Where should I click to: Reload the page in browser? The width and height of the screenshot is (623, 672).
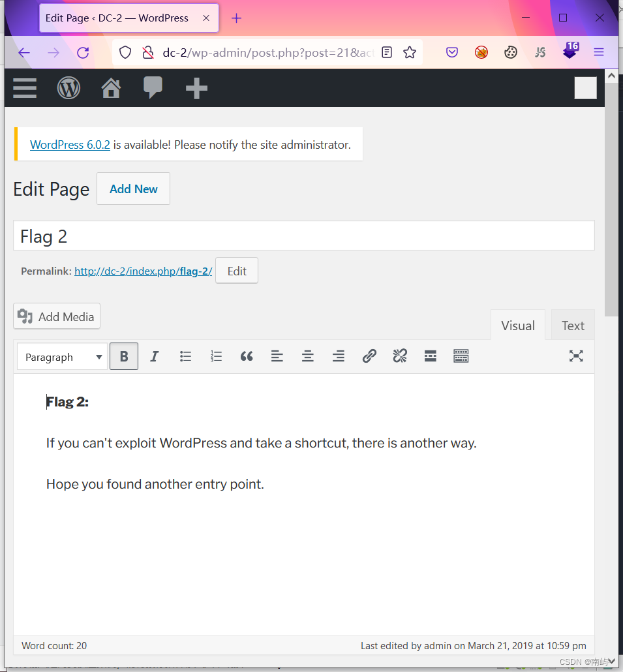click(x=83, y=53)
